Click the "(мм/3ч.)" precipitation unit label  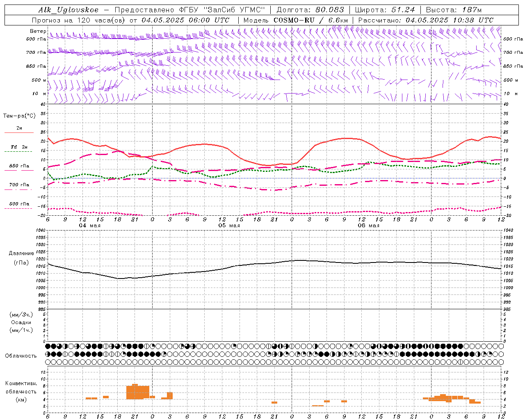pos(21,315)
